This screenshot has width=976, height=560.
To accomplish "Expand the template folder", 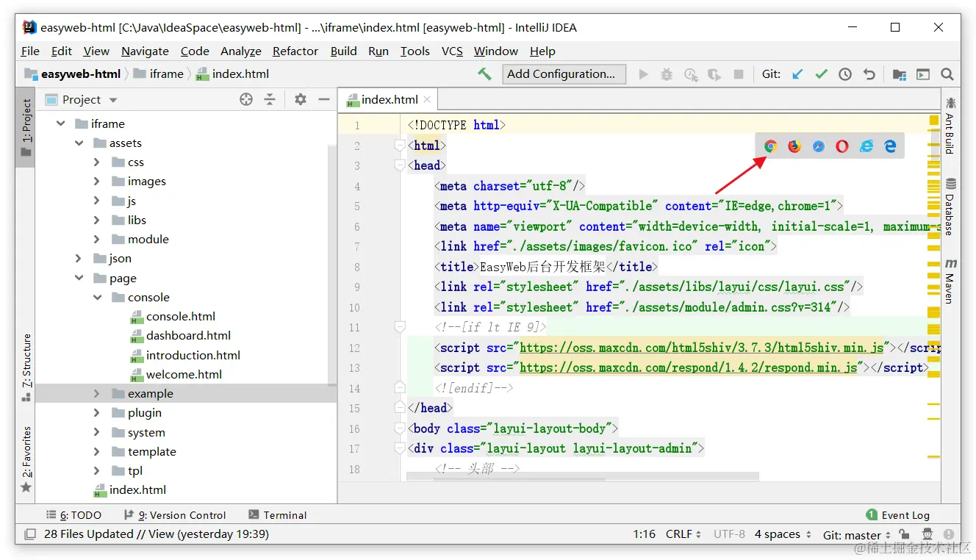I will coord(97,452).
